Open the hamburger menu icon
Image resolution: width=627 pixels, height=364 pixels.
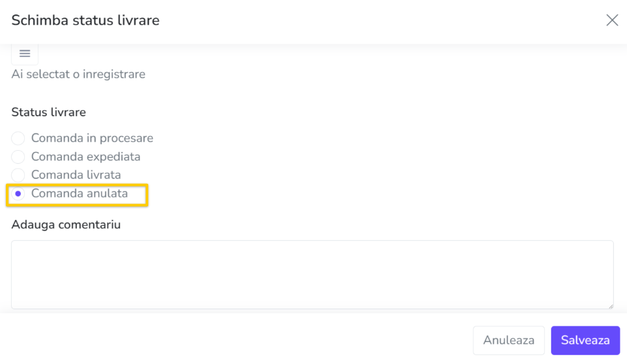(x=25, y=53)
